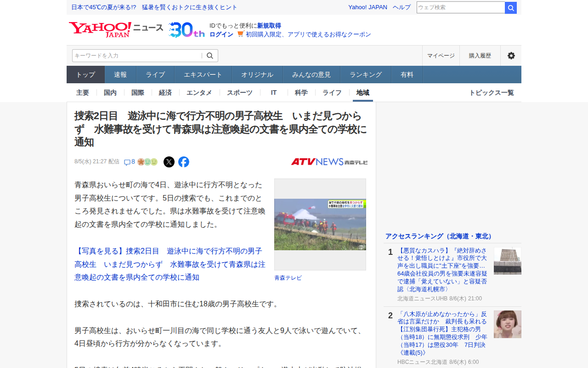588x368 pixels.
Task: Select the 科学 category
Action: [301, 92]
